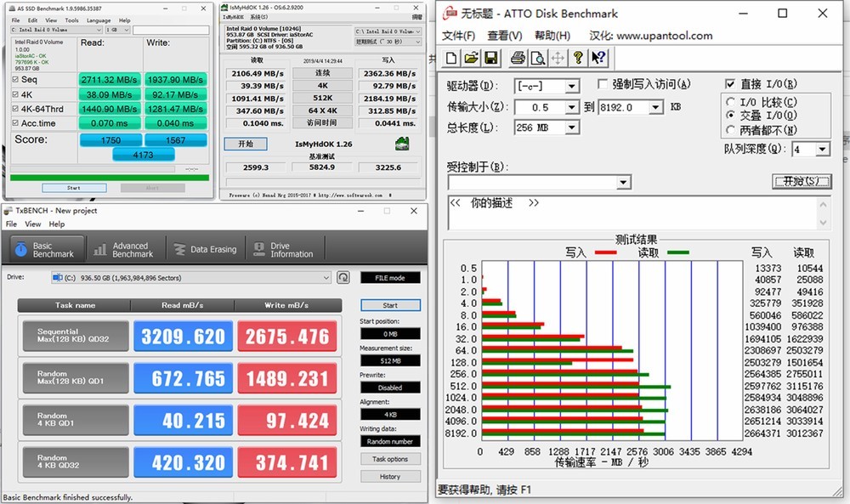Open the 查看(V) menu in ATTO
The height and width of the screenshot is (504, 850).
[505, 36]
